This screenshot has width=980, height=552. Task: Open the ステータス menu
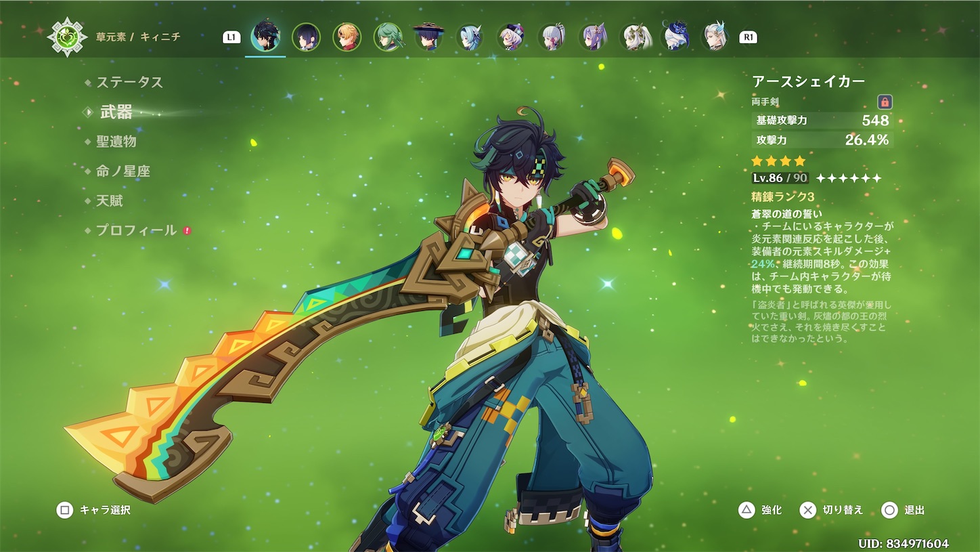pos(129,82)
